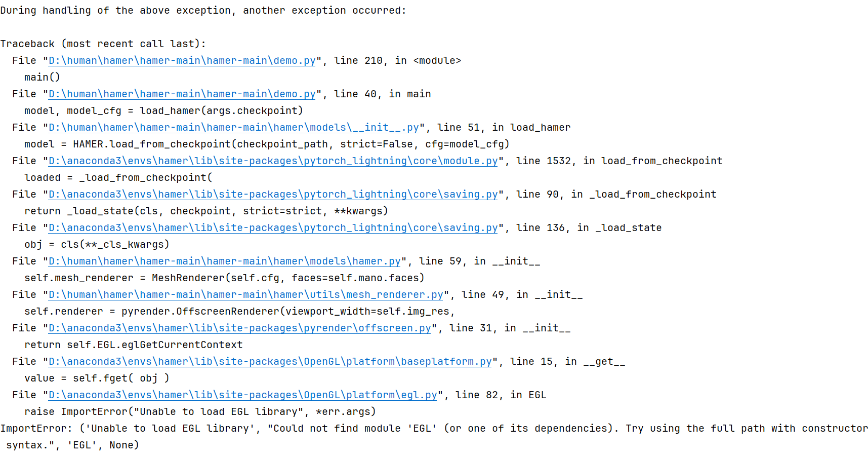Click the 'obj = cls(**_cls_kwargs)' line

[x=97, y=245]
